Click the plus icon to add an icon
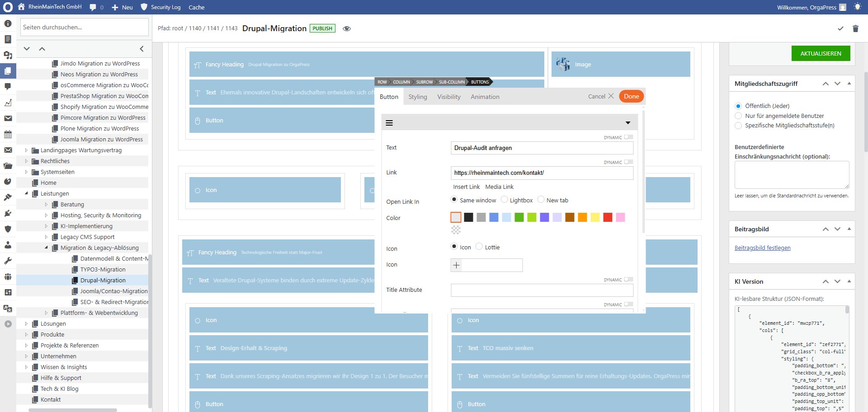Screen dimensions: 868x412 [x=457, y=265]
